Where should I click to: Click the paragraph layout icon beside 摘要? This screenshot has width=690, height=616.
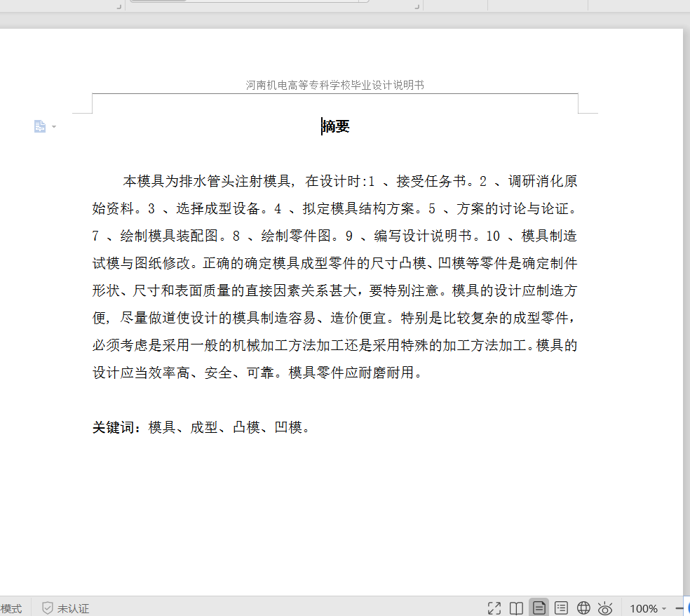[40, 126]
